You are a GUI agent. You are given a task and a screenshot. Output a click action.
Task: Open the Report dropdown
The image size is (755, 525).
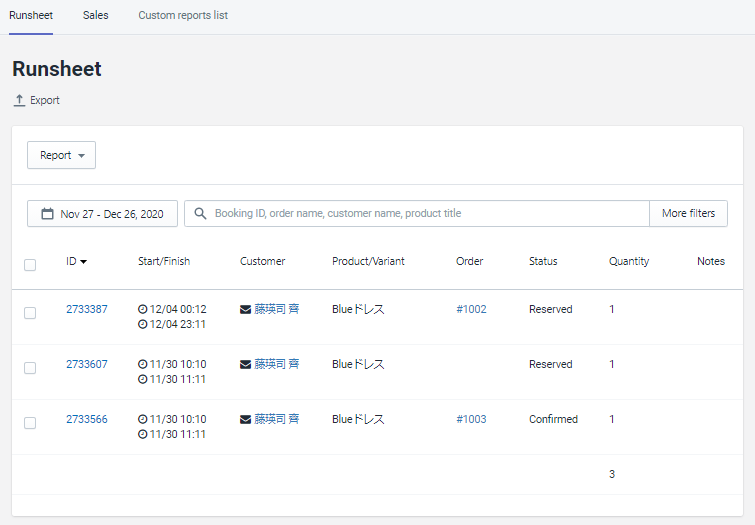point(61,156)
